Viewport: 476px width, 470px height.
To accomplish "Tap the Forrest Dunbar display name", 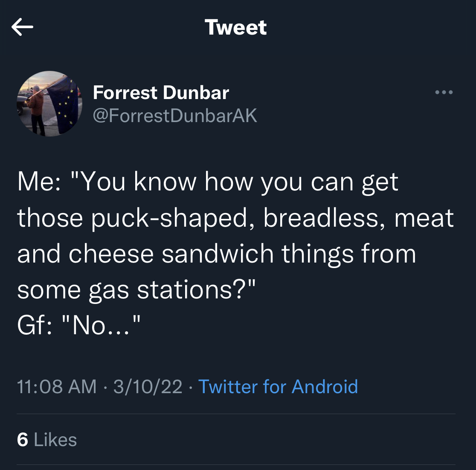I will tap(161, 92).
